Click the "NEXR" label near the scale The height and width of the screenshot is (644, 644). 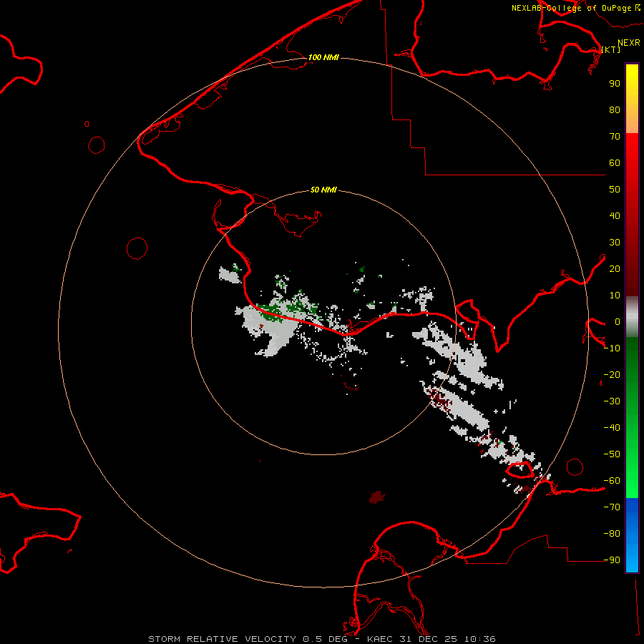[629, 43]
